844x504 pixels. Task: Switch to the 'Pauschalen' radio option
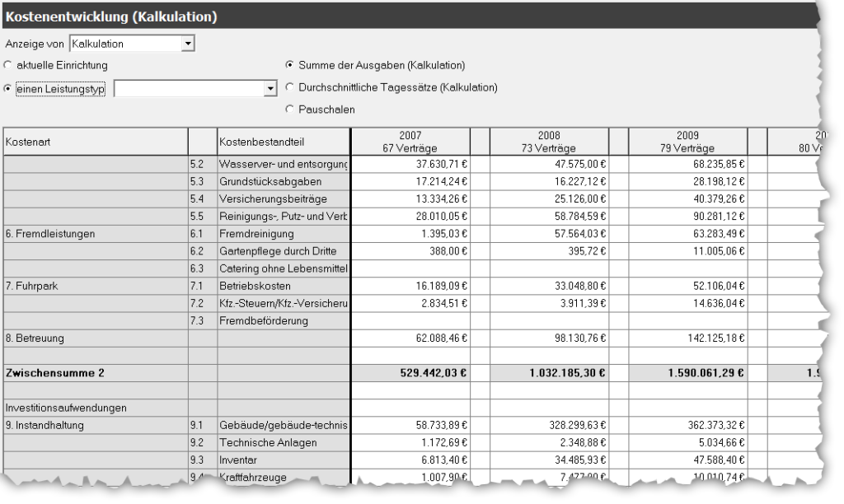coord(289,109)
